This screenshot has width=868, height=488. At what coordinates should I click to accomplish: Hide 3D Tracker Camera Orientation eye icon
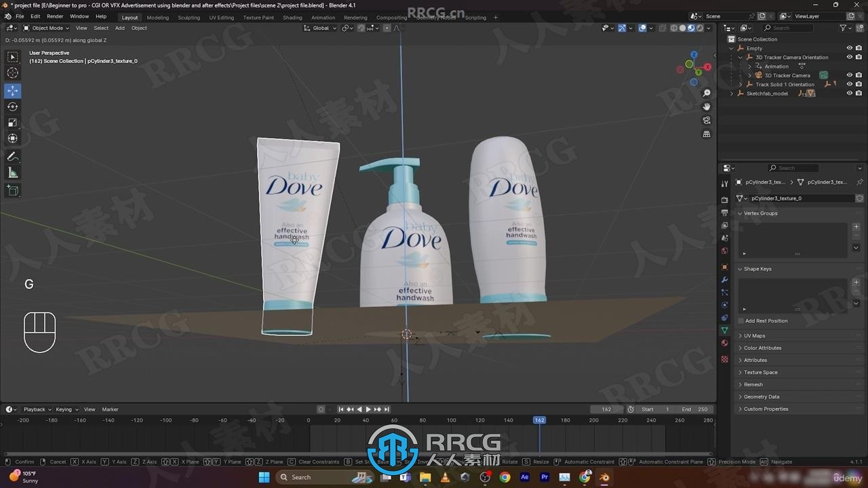(849, 57)
